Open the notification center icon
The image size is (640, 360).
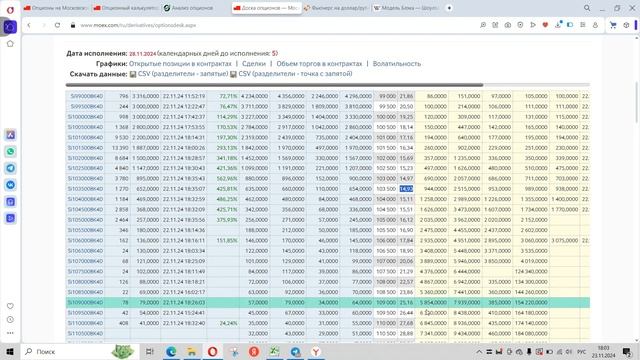pos(627,351)
